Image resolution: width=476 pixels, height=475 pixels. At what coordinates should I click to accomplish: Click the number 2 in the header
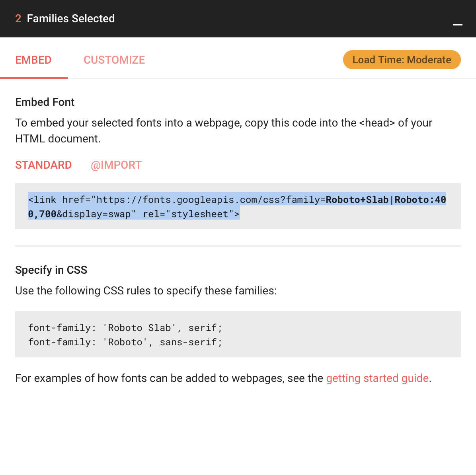point(18,18)
